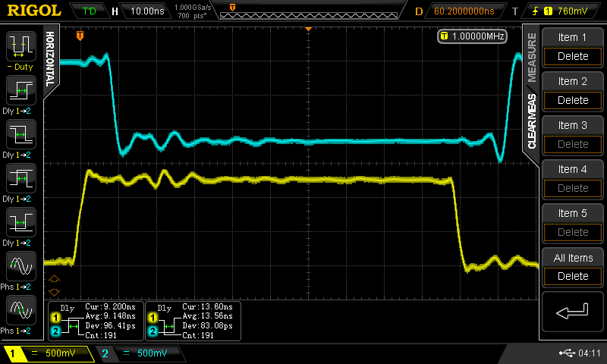The image size is (607, 364).
Task: Click the greyed-out Item 3 Delete button
Action: point(573,144)
